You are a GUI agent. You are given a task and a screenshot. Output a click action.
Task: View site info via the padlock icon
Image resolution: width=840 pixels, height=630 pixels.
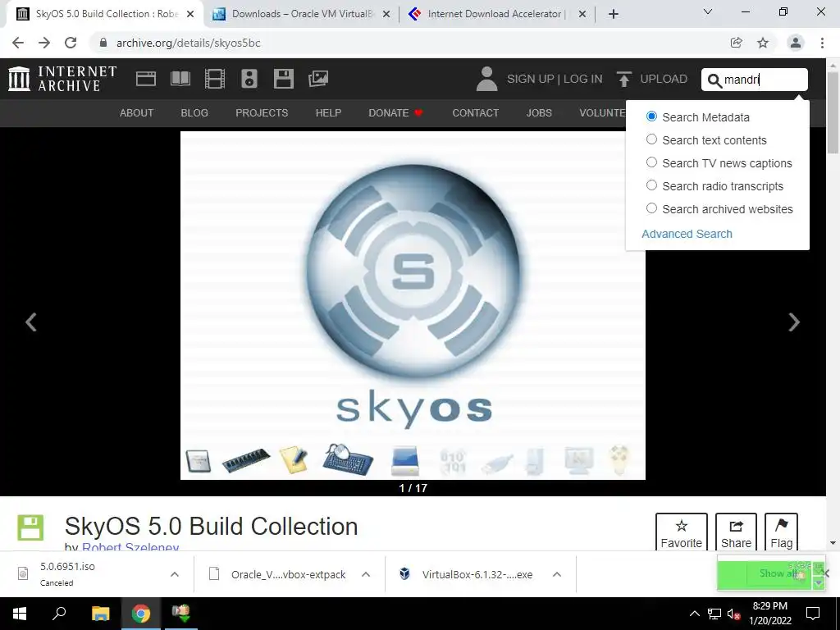pos(103,43)
